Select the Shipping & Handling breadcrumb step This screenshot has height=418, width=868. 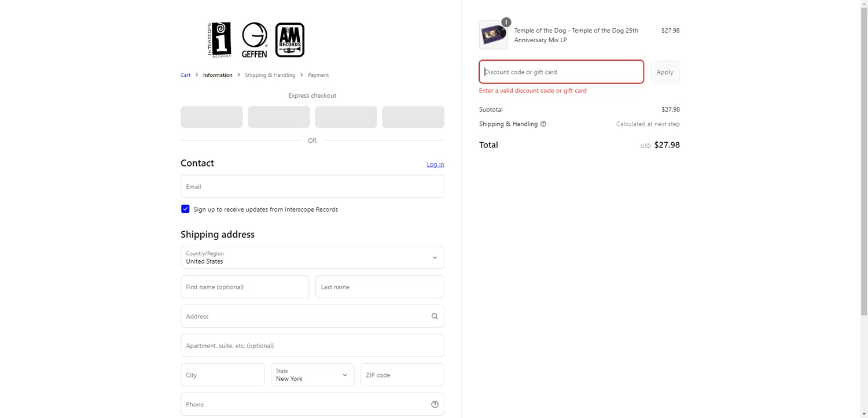[x=270, y=75]
